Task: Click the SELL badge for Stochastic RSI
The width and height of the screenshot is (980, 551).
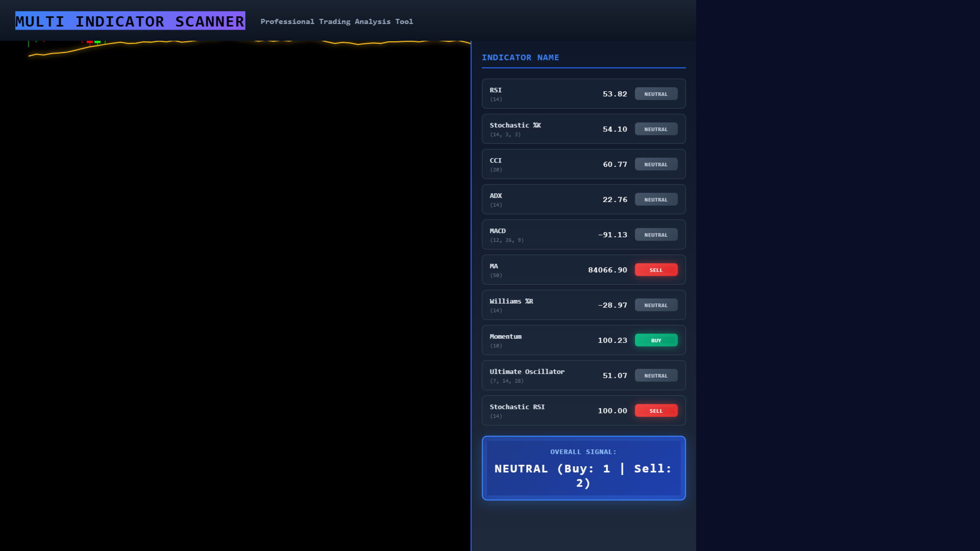Action: coord(656,411)
